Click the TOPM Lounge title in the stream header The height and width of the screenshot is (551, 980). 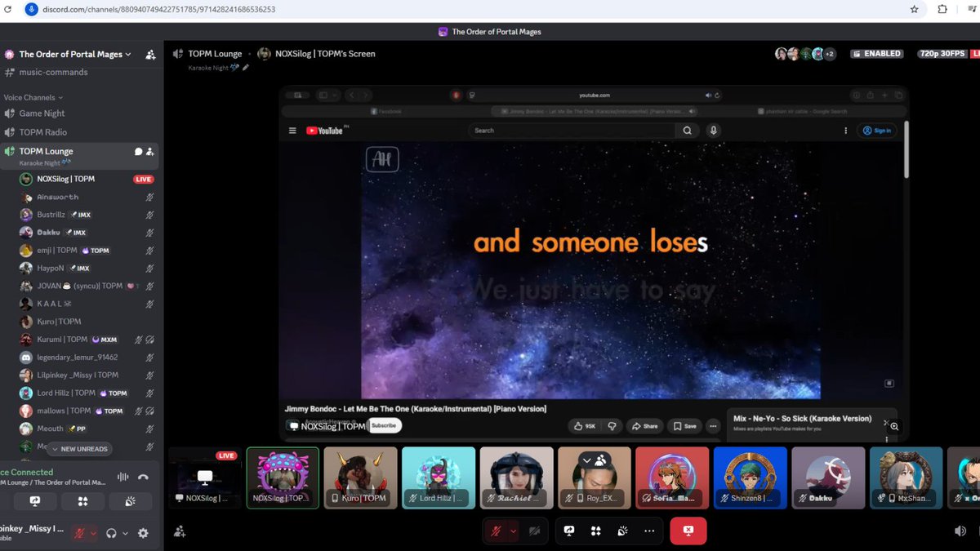[x=215, y=54]
